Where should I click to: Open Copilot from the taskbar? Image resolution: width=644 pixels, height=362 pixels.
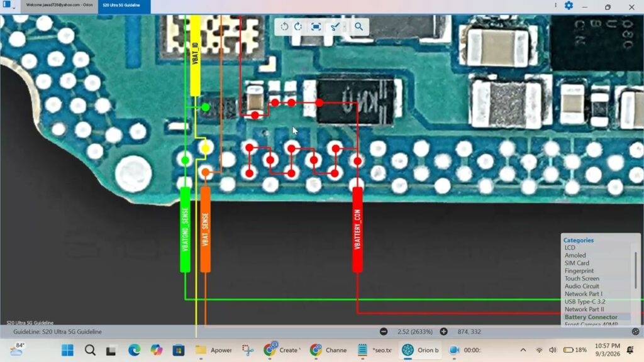(x=156, y=350)
